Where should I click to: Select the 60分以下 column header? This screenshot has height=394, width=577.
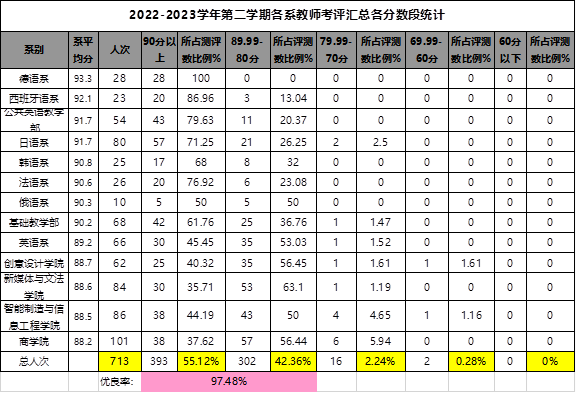pyautogui.click(x=510, y=50)
